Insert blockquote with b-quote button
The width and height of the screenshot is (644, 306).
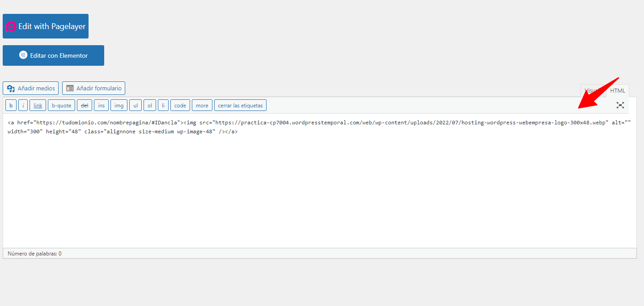coord(61,106)
